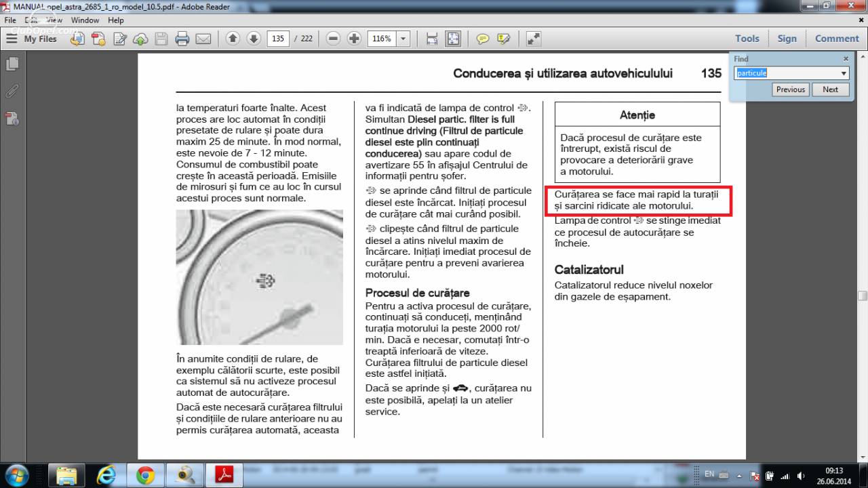Open the Window menu
This screenshot has width=868, height=488.
[85, 20]
